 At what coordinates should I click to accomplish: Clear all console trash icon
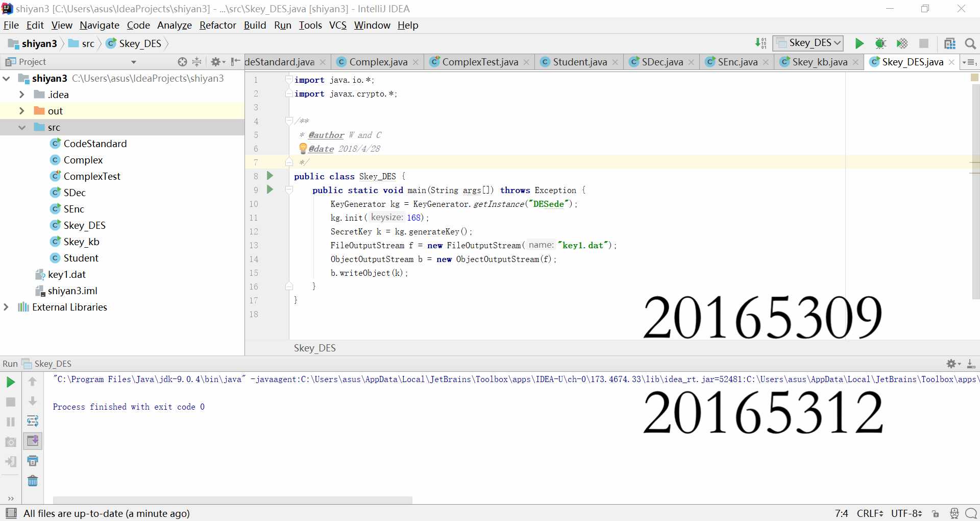(32, 481)
